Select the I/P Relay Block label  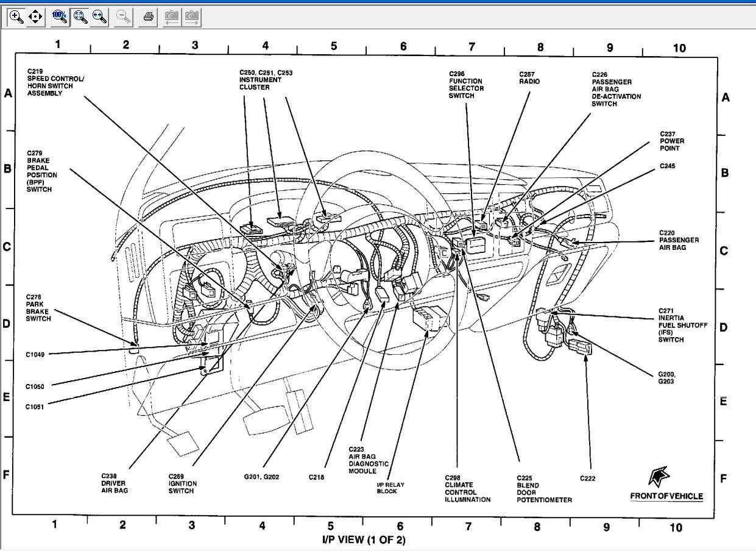(390, 488)
